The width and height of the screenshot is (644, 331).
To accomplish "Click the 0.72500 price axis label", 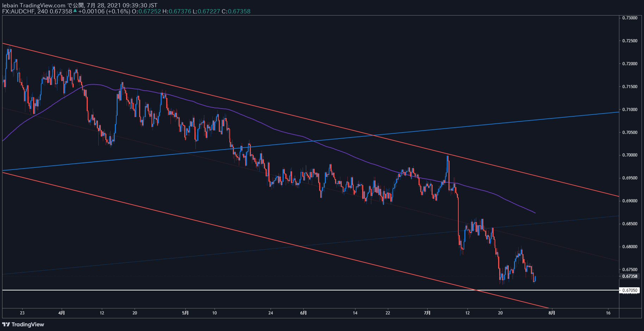I will (x=630, y=41).
